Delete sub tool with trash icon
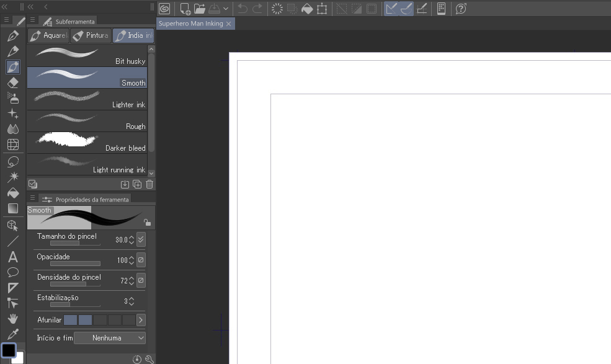Viewport: 611px width, 364px height. tap(149, 184)
